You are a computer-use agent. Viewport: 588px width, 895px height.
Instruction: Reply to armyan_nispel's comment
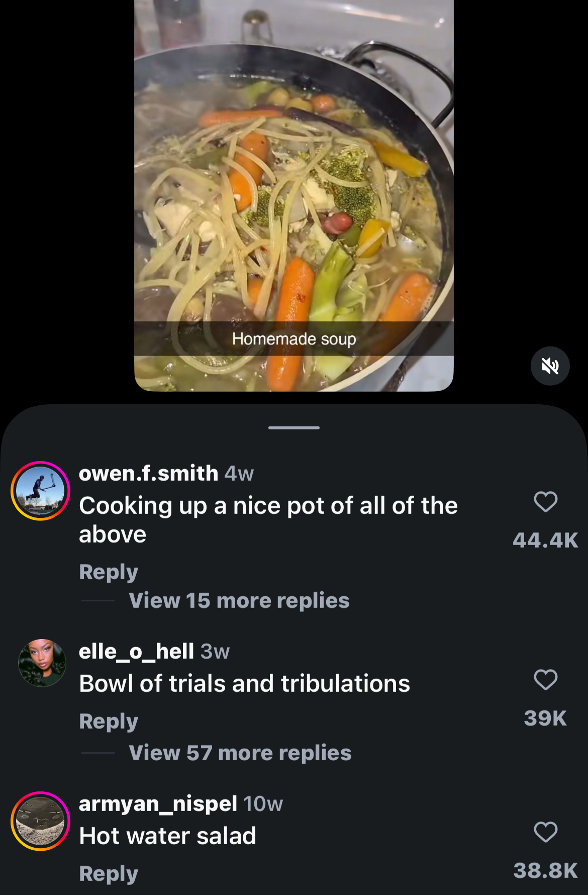point(109,873)
